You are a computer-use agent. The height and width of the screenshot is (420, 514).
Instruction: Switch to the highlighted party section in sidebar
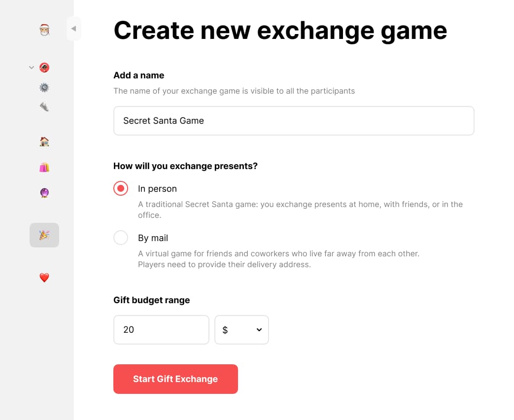point(44,235)
